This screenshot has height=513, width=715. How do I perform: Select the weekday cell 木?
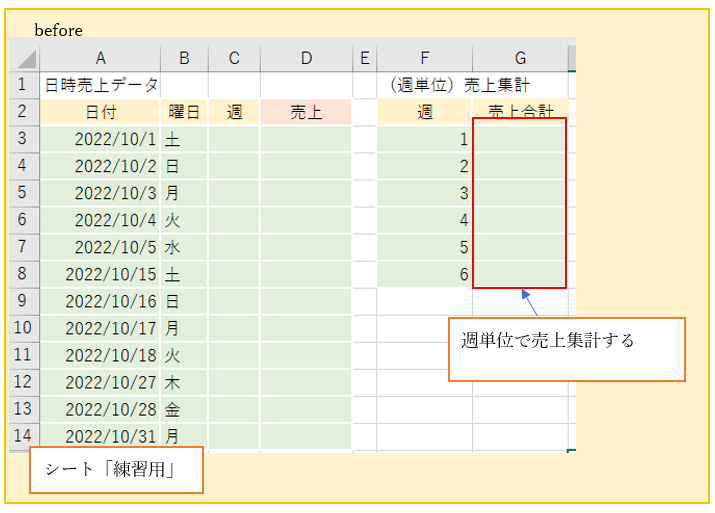184,382
